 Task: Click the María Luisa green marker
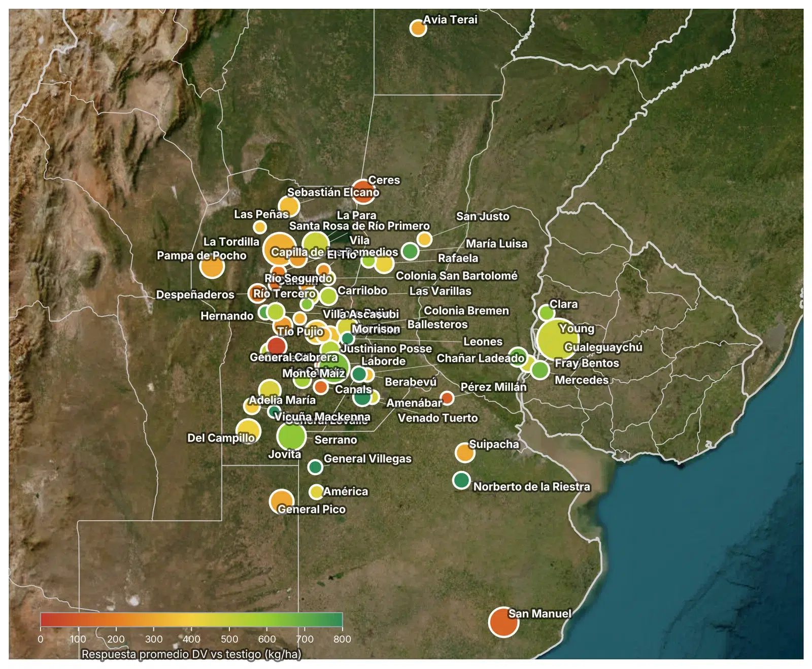coord(410,251)
